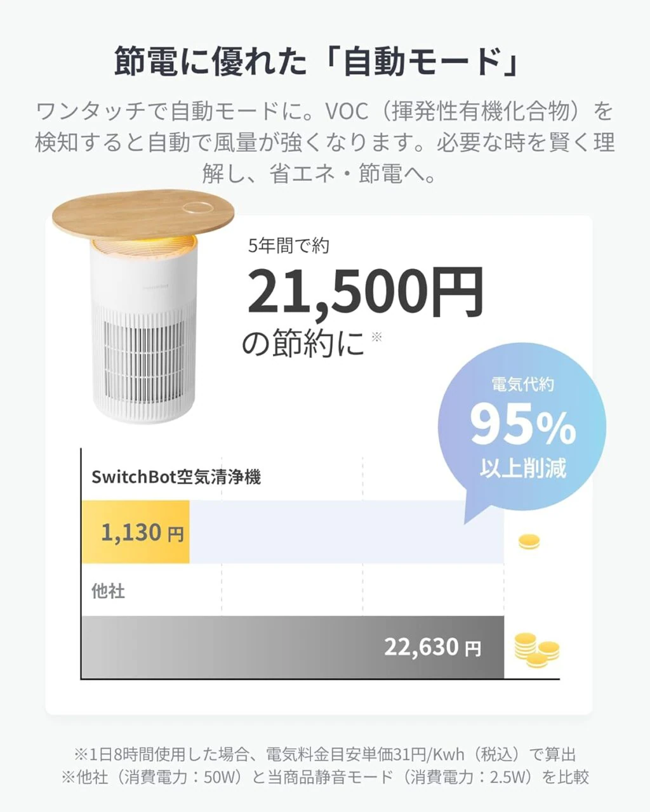Click the light blue empty bar segment
This screenshot has height=812, width=650.
[x=346, y=532]
